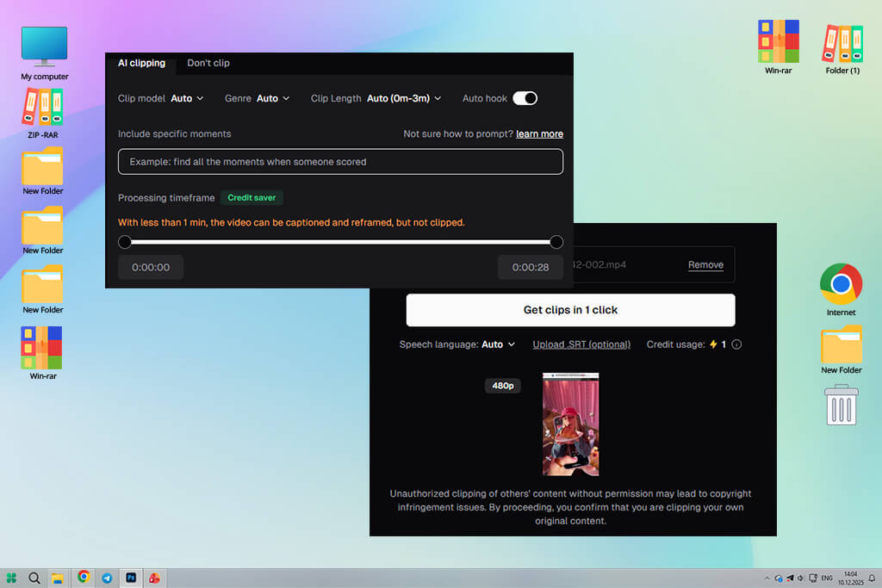The height and width of the screenshot is (588, 882).
Task: Follow the learn more prompt link
Action: coord(539,133)
